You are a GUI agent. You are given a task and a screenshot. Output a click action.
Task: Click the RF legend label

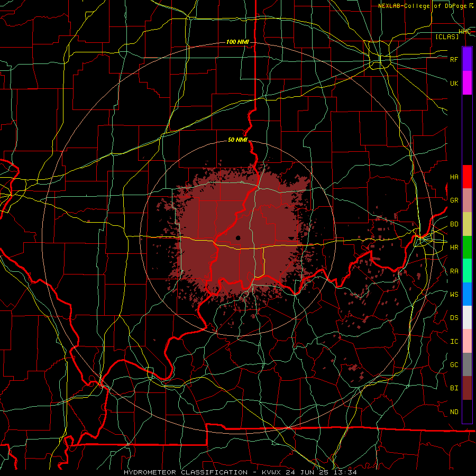point(454,59)
